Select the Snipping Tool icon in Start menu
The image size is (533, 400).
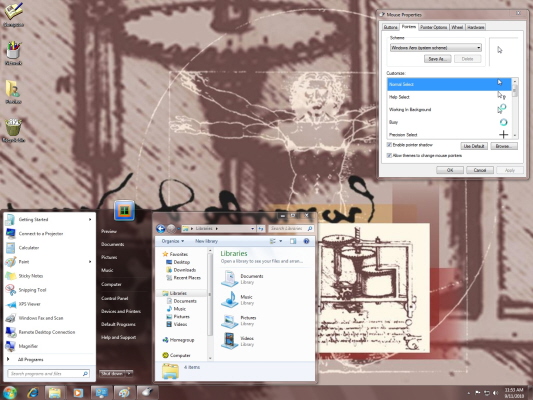tap(11, 290)
